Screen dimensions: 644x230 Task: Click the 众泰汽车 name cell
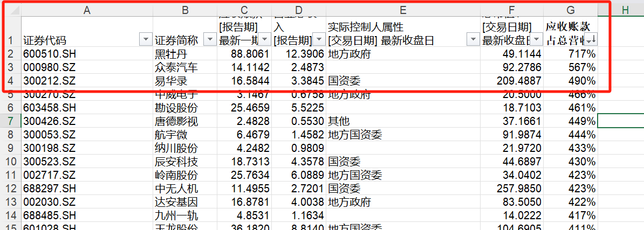point(185,67)
